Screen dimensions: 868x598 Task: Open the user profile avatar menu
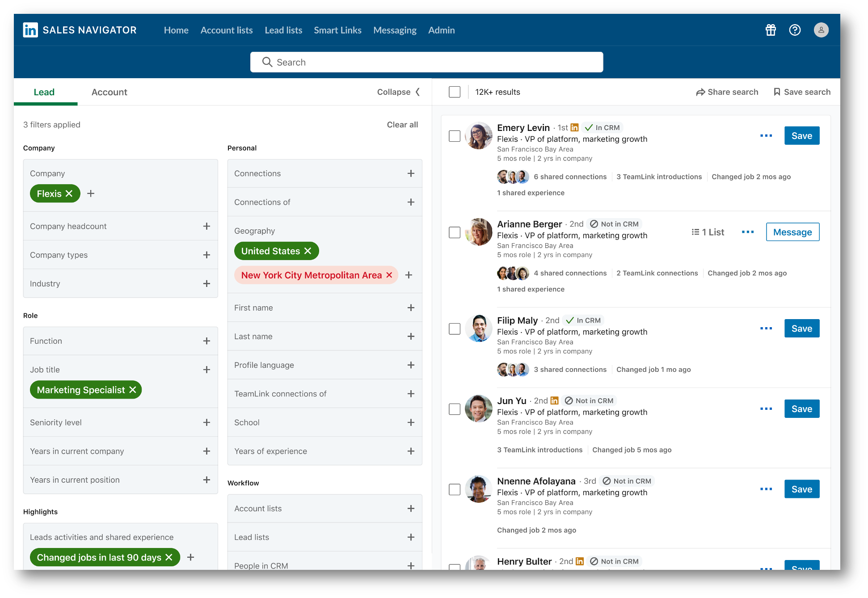(x=821, y=30)
